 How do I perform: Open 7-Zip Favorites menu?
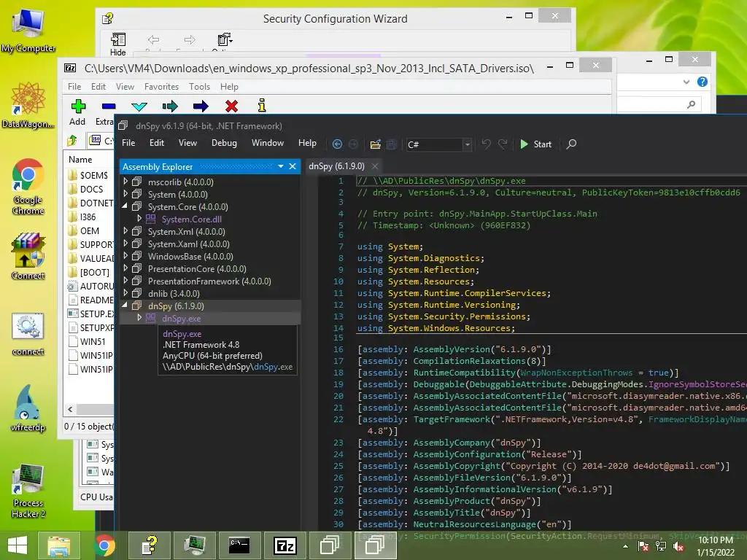click(x=161, y=87)
